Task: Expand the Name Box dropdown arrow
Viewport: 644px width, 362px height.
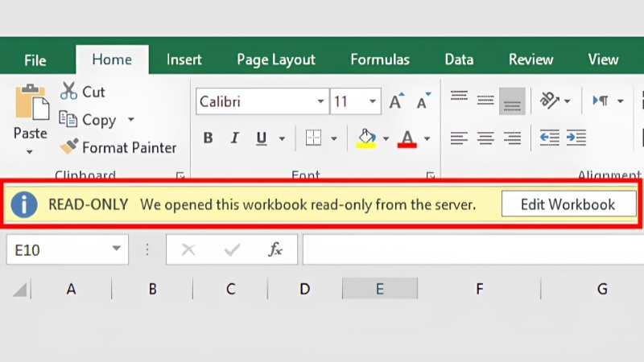Action: pos(117,249)
